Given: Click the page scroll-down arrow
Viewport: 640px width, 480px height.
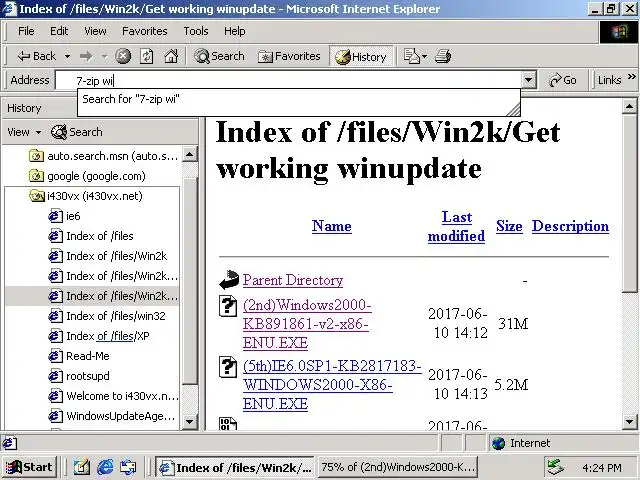Looking at the screenshot, I should pos(629,422).
